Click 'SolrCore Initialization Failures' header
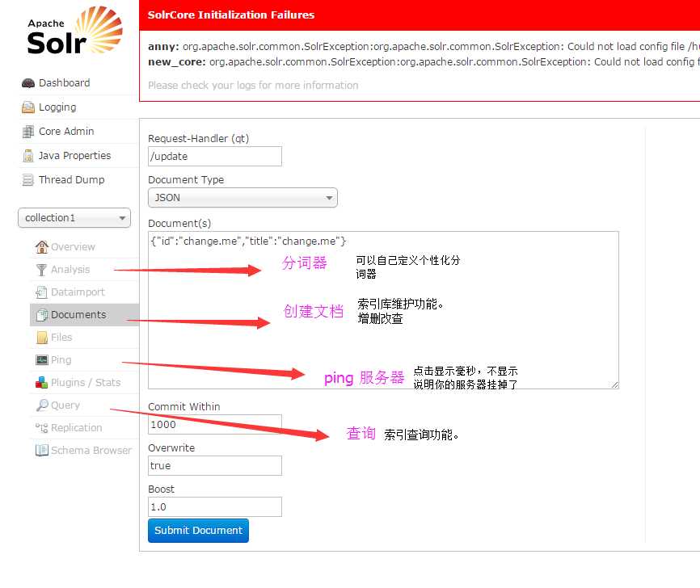700x588 pixels. (x=231, y=15)
